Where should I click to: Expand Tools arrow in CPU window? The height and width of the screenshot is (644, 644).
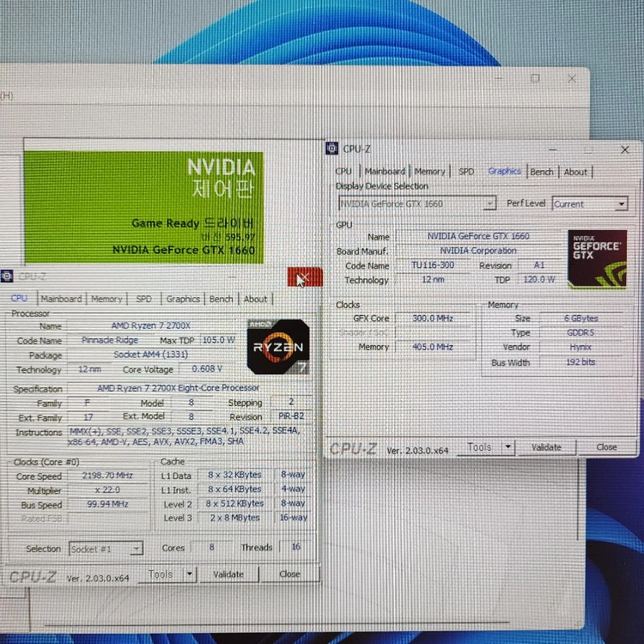click(x=190, y=574)
